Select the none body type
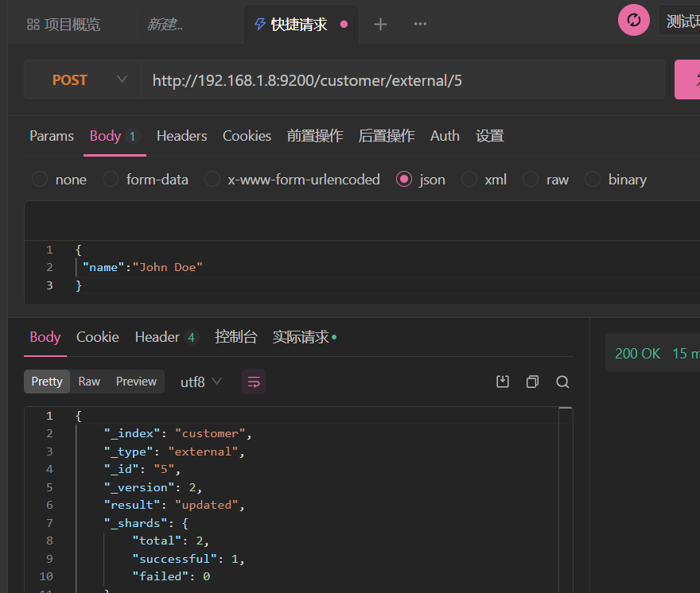This screenshot has width=700, height=593. coord(40,180)
